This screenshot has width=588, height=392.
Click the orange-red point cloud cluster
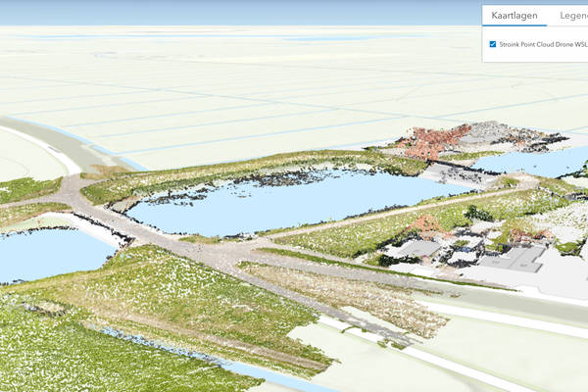coord(431,142)
